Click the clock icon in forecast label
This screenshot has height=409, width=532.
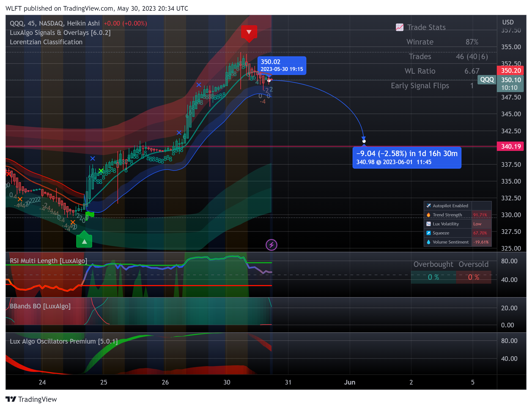379,162
